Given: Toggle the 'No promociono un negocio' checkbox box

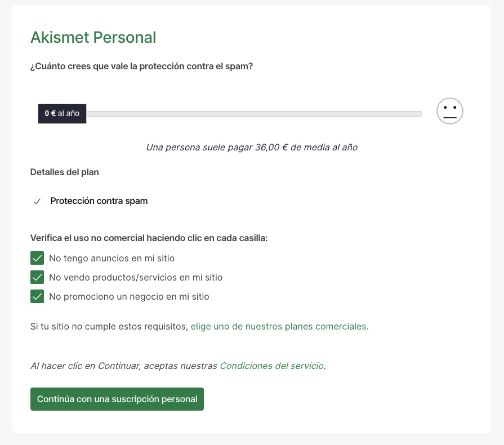Looking at the screenshot, I should point(37,296).
